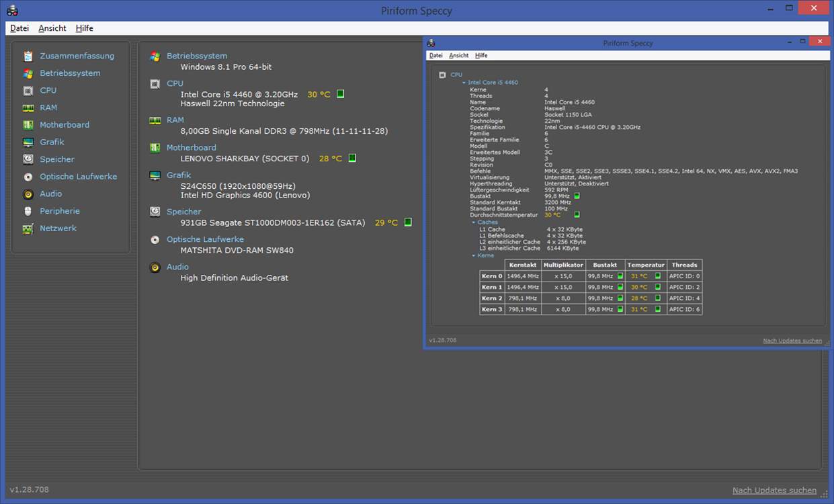Open Ansicht menu in main window
Image resolution: width=834 pixels, height=504 pixels.
click(x=52, y=28)
